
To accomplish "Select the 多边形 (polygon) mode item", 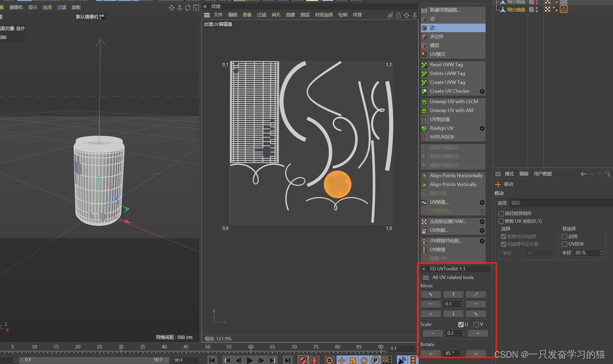I will point(453,36).
